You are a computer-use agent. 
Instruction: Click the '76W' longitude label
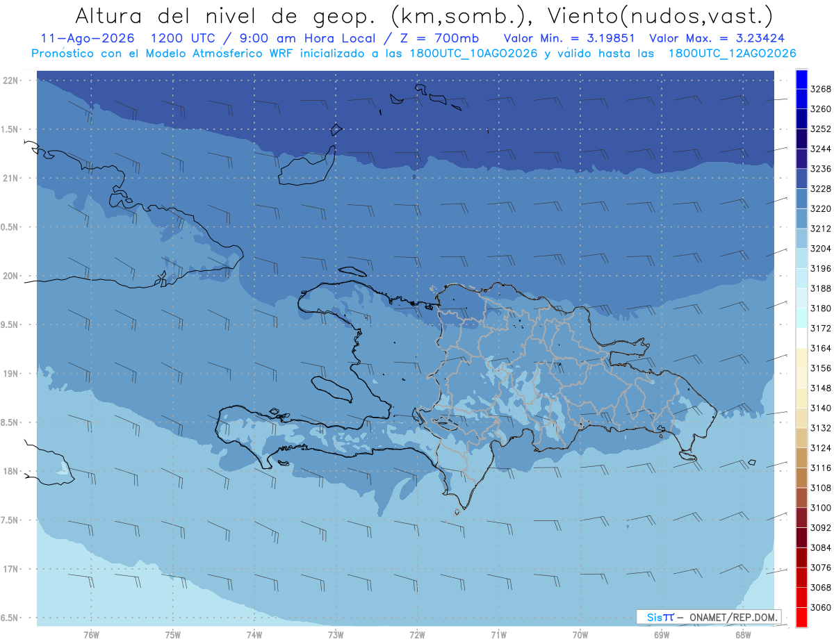pos(91,635)
